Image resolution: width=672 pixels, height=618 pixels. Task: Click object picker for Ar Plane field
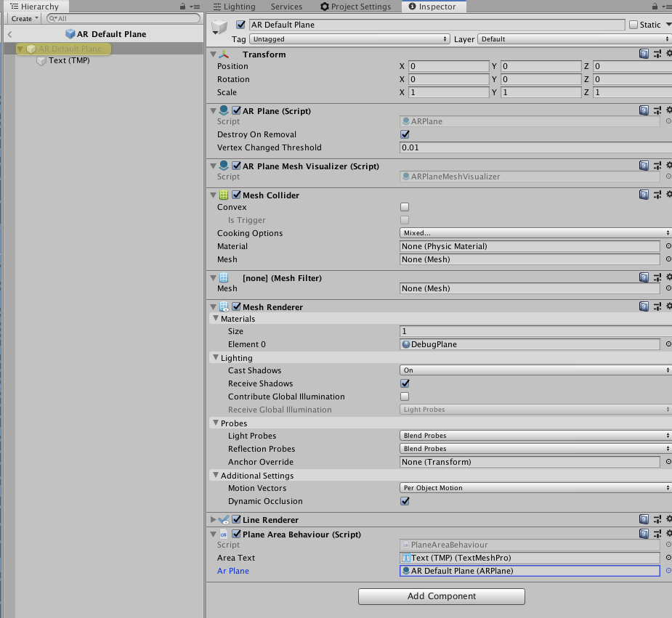click(668, 571)
